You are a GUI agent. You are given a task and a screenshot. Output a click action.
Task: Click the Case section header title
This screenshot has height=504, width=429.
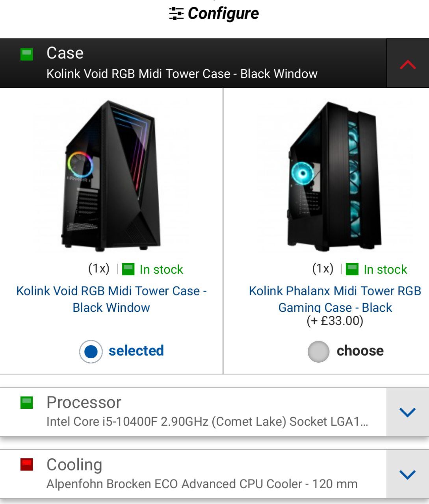(x=65, y=53)
